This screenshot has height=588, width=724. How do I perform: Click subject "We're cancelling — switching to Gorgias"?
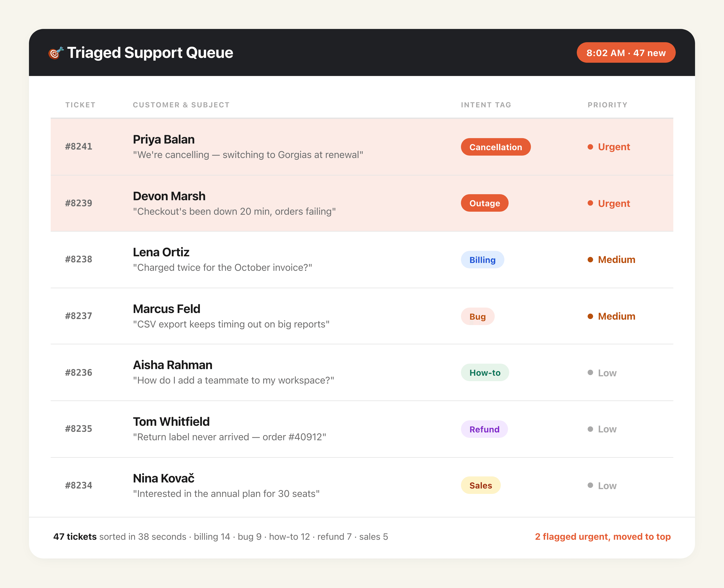tap(248, 155)
